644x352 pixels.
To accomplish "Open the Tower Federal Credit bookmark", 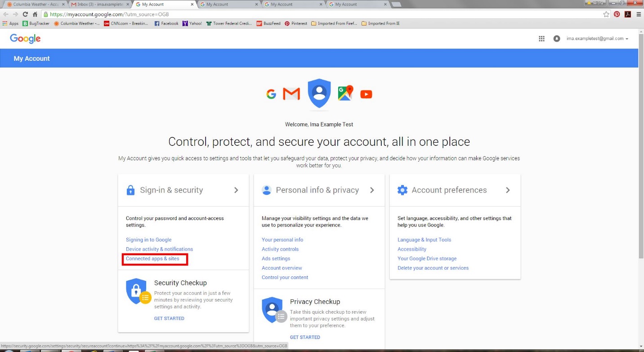I will coord(229,23).
